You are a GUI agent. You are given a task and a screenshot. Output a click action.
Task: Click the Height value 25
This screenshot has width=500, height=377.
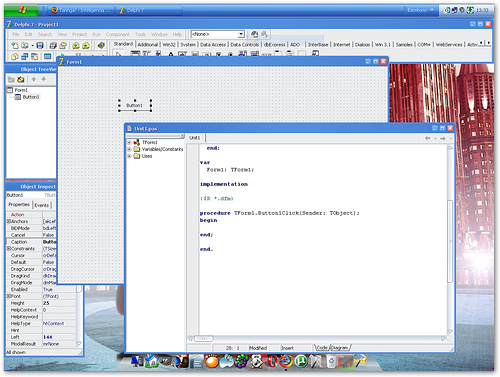[x=46, y=303]
